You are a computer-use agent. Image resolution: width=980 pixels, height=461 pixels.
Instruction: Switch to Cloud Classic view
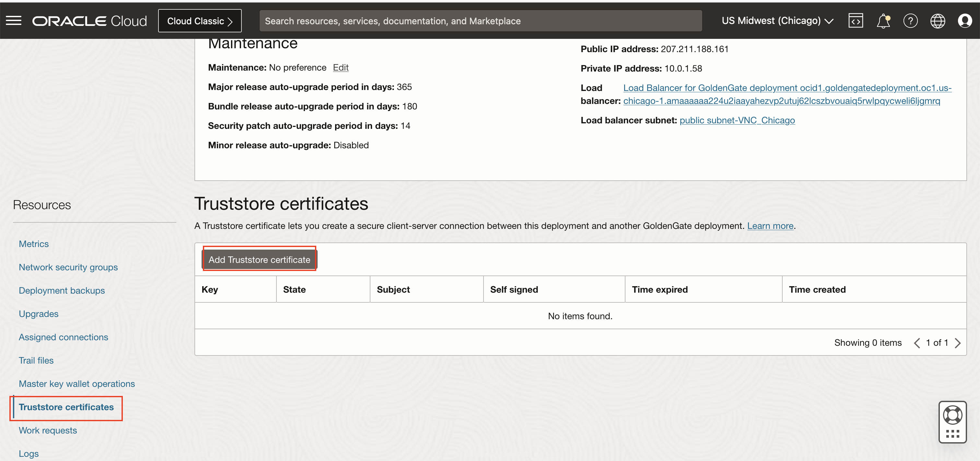click(x=200, y=21)
